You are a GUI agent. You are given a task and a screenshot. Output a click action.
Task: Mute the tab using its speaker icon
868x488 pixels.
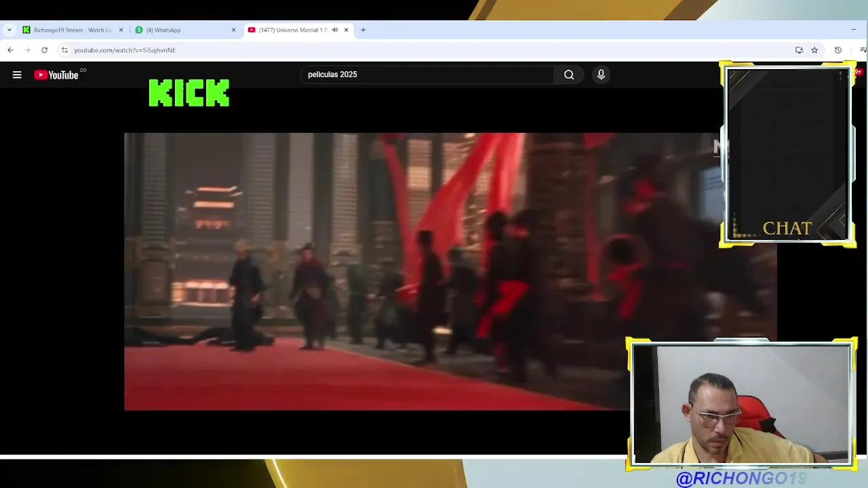pyautogui.click(x=335, y=30)
